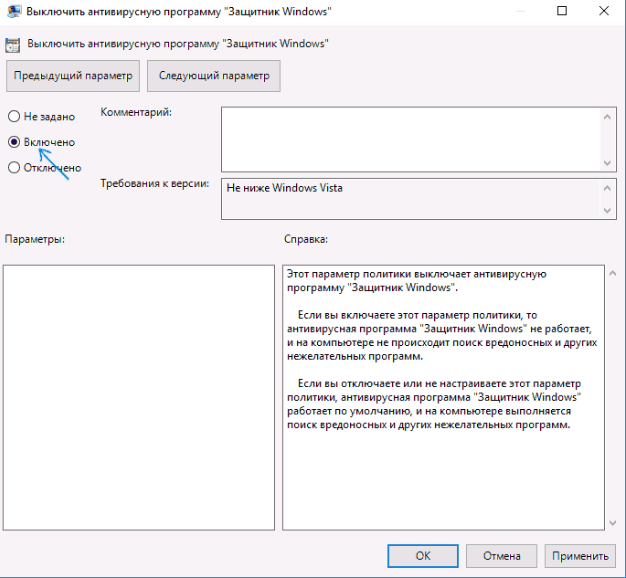Click the up arrow of the Комментарий box
The image size is (626, 578).
(608, 116)
